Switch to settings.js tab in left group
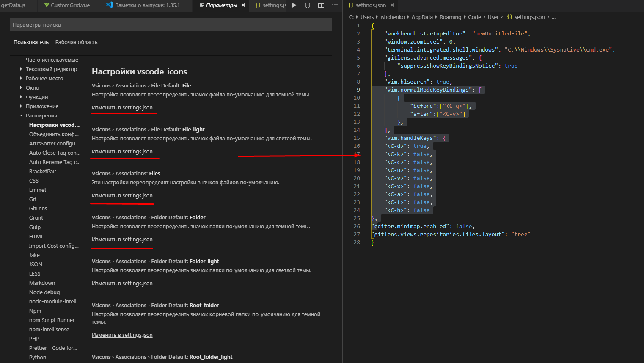Image resolution: width=644 pixels, height=363 pixels. 271,5
